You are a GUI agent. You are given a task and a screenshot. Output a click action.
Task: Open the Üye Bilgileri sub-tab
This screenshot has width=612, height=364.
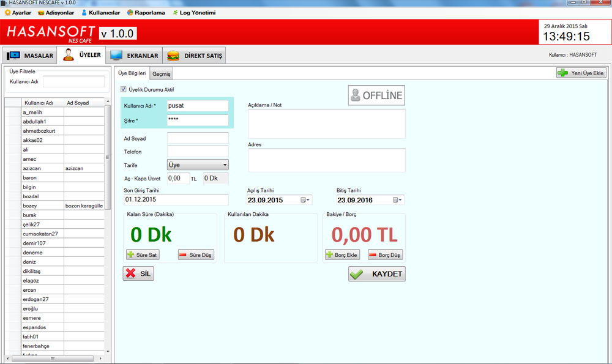tap(132, 73)
